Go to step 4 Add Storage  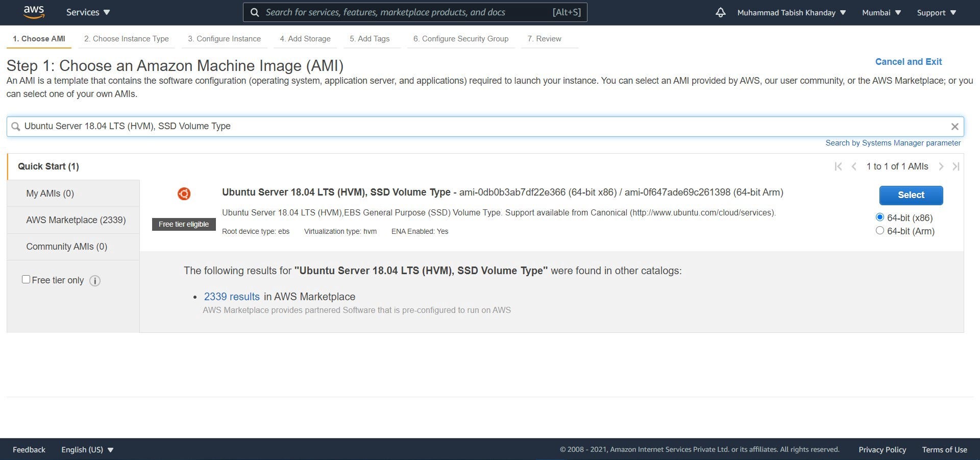305,39
